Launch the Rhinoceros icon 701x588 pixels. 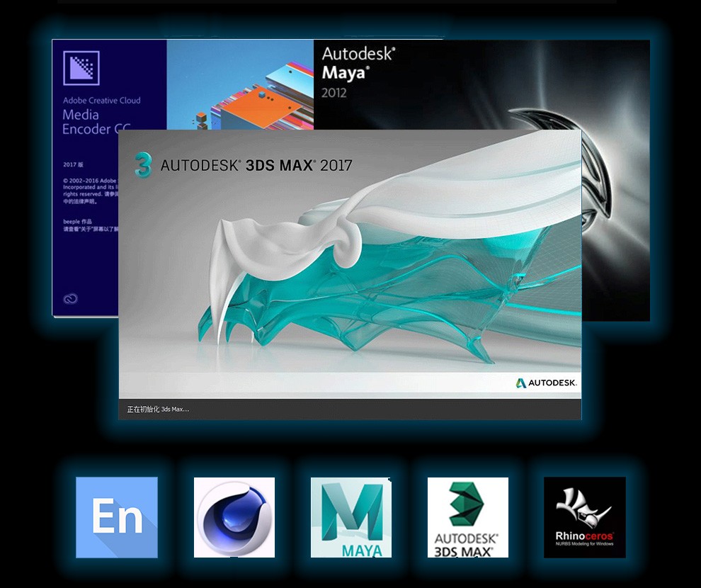585,517
